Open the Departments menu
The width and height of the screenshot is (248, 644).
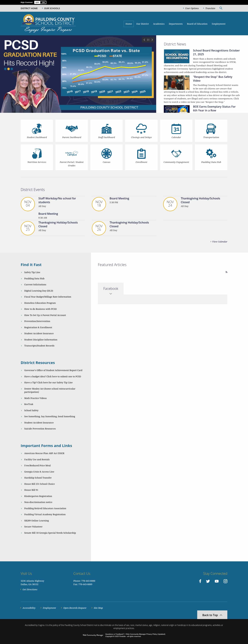tap(175, 24)
